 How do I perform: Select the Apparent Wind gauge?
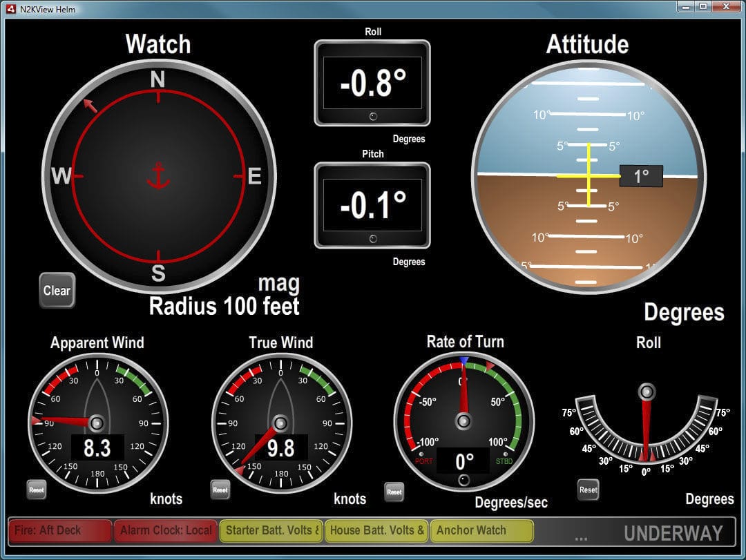97,421
